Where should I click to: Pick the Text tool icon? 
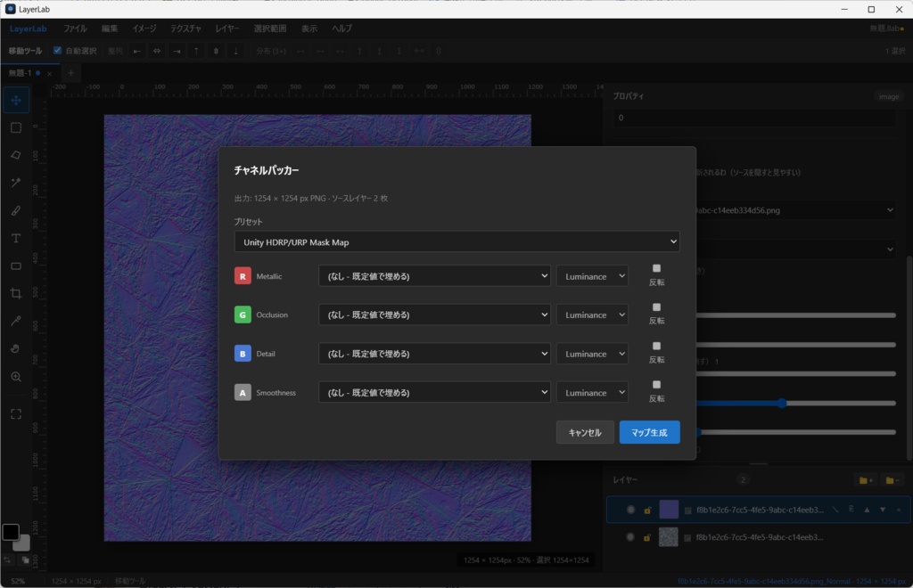click(x=16, y=238)
